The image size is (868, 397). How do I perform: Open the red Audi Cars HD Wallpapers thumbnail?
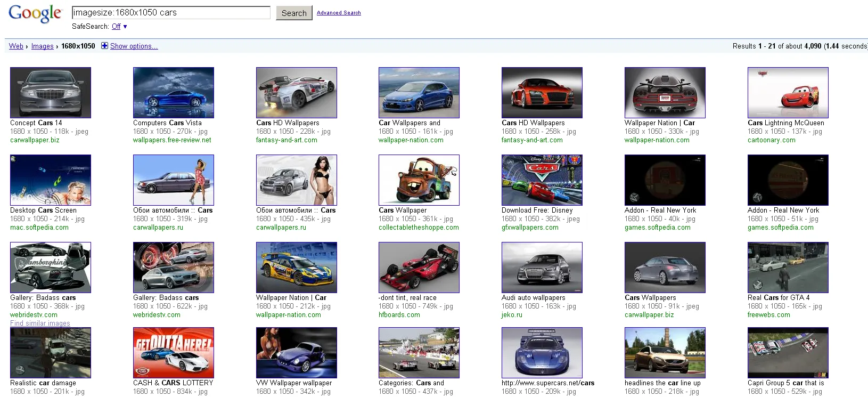[542, 93]
